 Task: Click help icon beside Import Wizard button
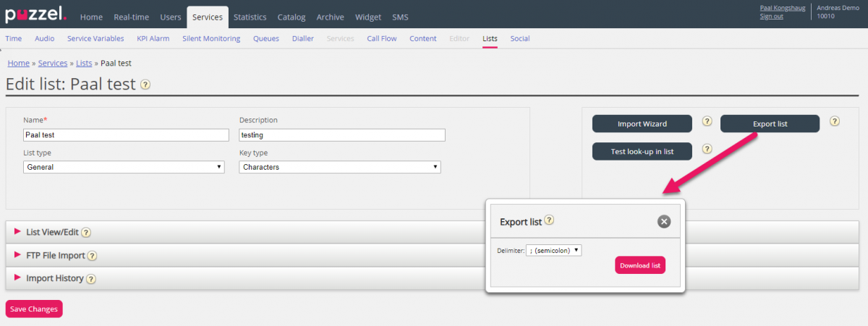coord(707,121)
